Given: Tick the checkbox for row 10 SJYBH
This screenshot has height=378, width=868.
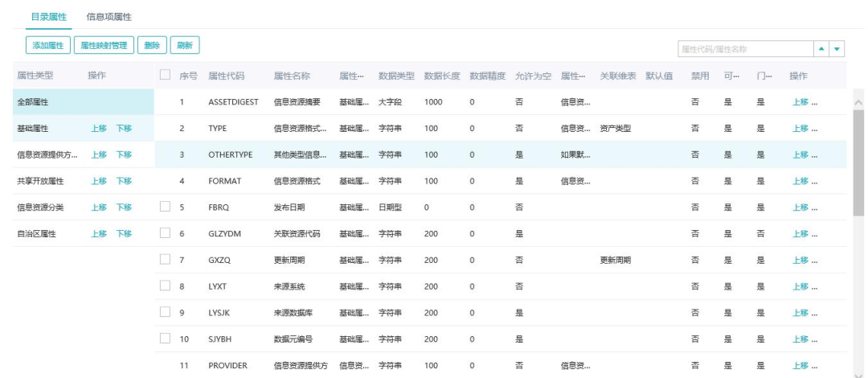Looking at the screenshot, I should pyautogui.click(x=166, y=339).
